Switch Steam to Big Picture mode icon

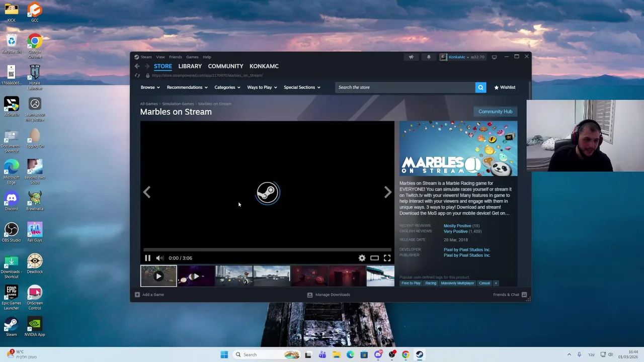pyautogui.click(x=494, y=57)
